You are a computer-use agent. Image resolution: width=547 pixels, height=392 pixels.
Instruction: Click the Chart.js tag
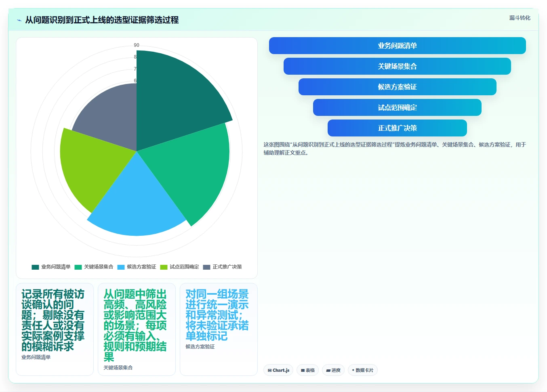278,370
